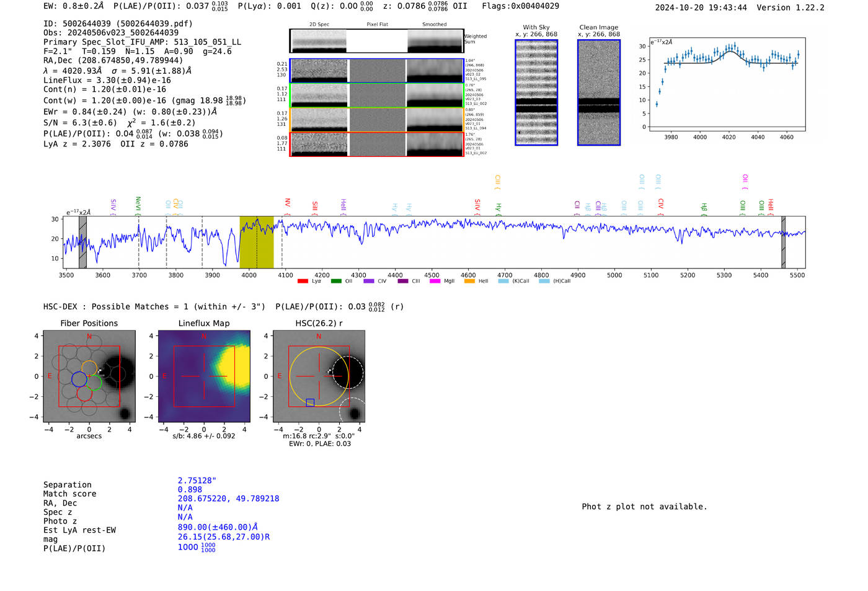This screenshot has height=591, width=868.
Task: Click the green fiber circle in Fiber Positions
Action: pos(94,382)
